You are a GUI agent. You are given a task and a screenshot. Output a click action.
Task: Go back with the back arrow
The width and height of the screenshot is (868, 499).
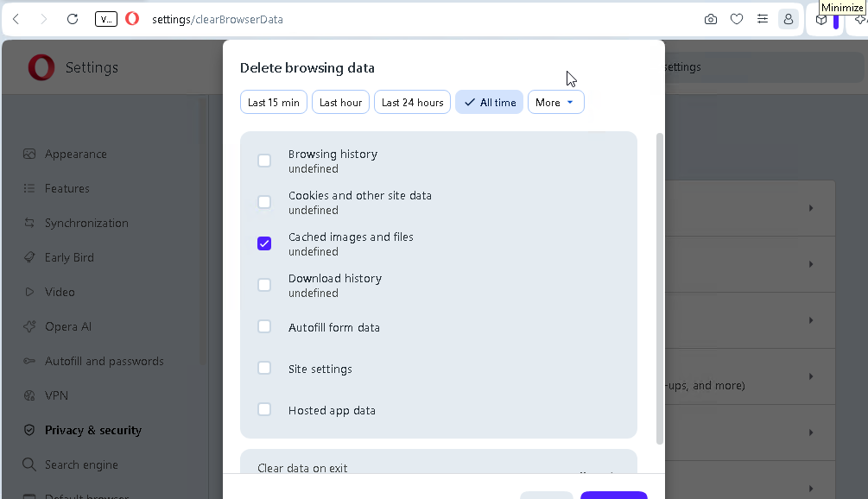coord(16,19)
